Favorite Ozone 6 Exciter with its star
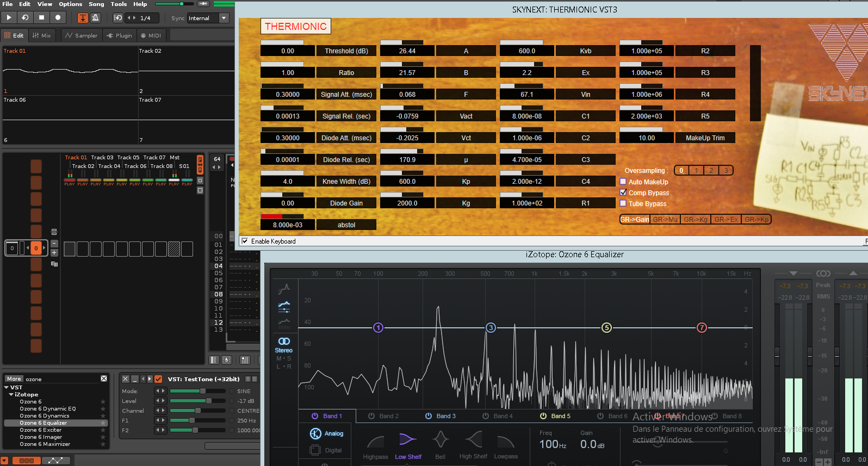Image resolution: width=868 pixels, height=466 pixels. [x=103, y=430]
